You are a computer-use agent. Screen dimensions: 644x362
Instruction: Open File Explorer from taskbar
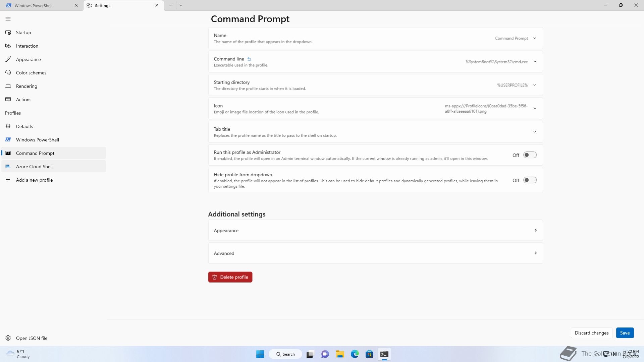(x=340, y=354)
